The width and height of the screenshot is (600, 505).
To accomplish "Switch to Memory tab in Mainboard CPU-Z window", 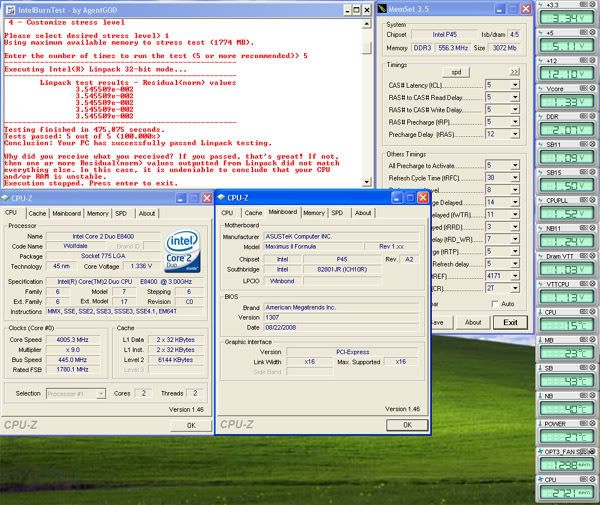I will [x=314, y=213].
